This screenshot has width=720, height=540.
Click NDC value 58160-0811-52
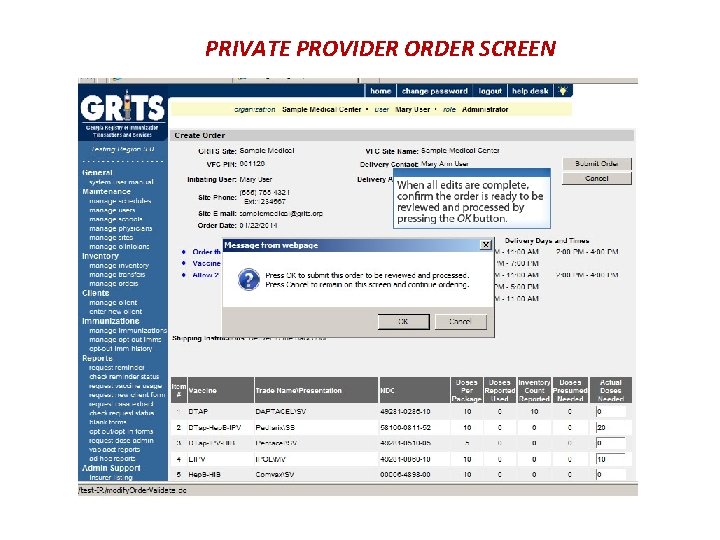tap(405, 428)
